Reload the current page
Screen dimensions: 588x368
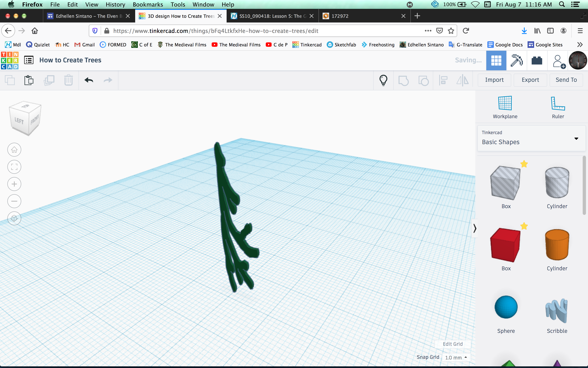(466, 31)
